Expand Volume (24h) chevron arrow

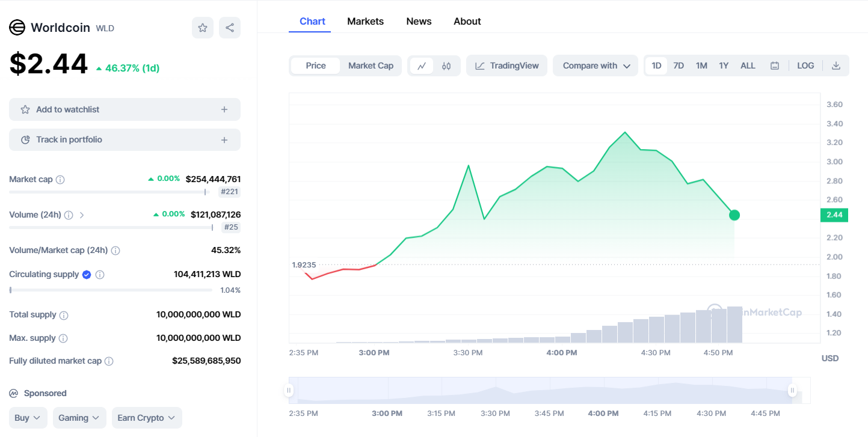82,215
